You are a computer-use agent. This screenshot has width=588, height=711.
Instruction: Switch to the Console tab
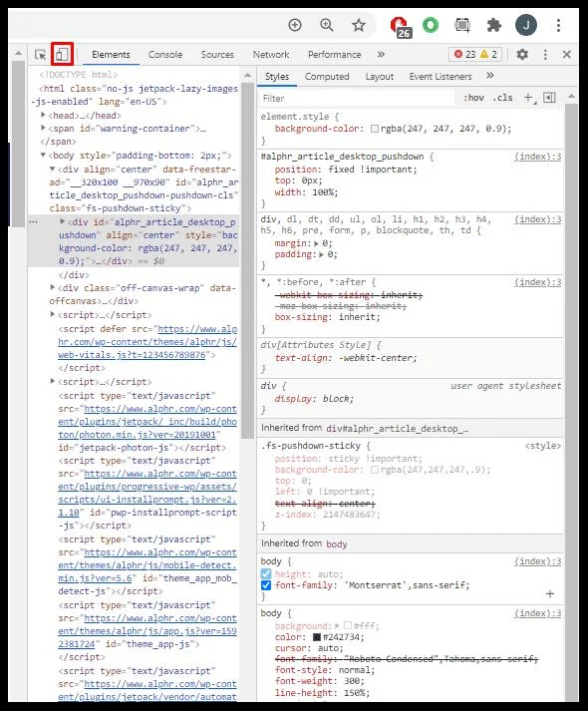(x=165, y=55)
